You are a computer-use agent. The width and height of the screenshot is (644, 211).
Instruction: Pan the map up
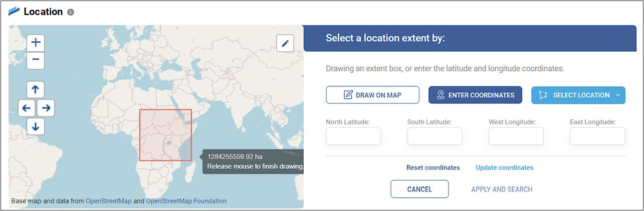pyautogui.click(x=35, y=90)
